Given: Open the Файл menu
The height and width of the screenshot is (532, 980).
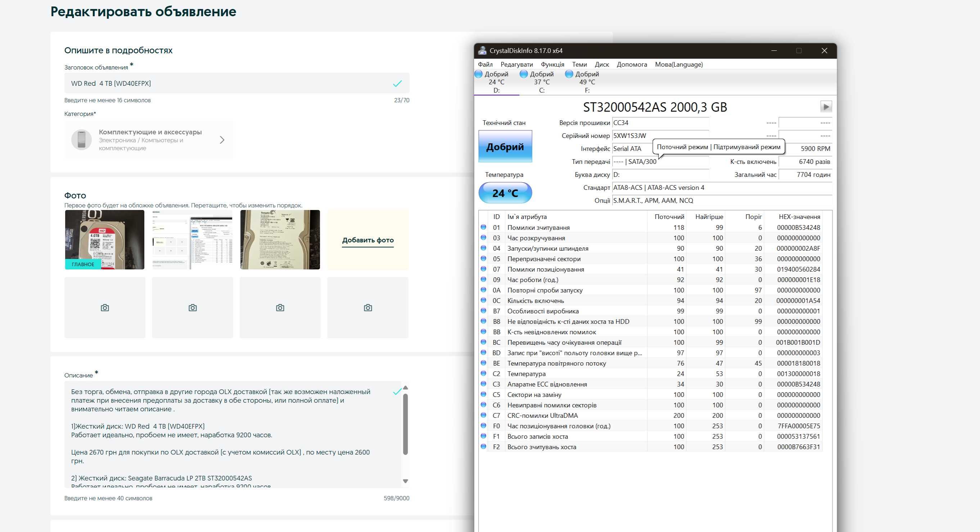Looking at the screenshot, I should tap(485, 64).
